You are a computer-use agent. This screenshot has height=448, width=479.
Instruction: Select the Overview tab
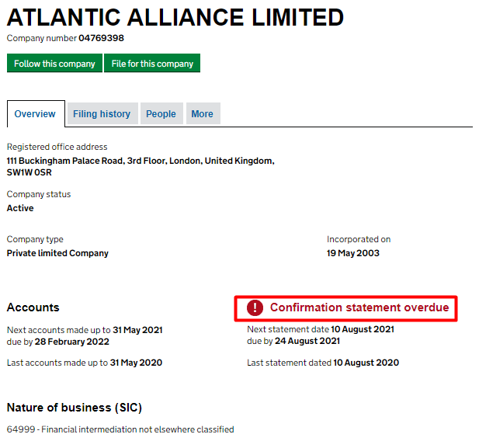pos(35,114)
